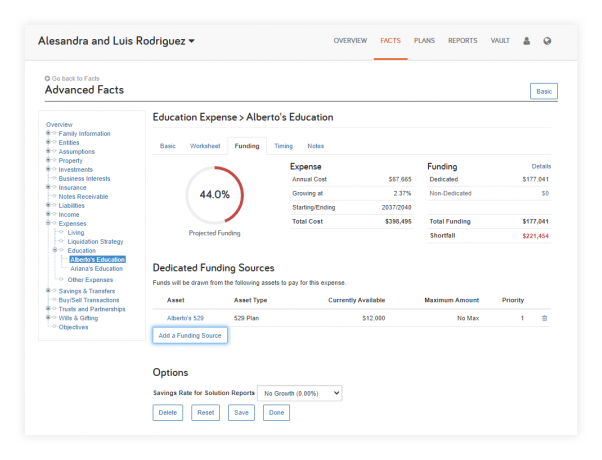Viewport: 602px width, 460px height.
Task: Expand the Property tree node
Action: [x=48, y=160]
